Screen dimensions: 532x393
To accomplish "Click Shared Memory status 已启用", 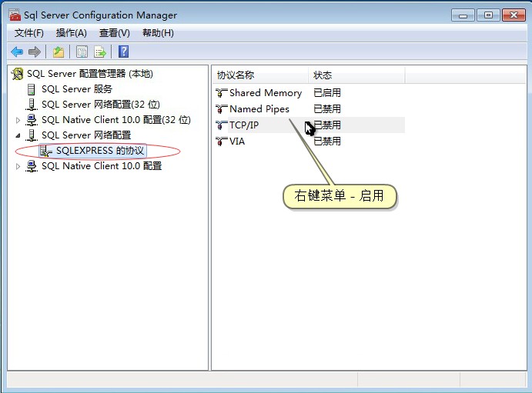I will [327, 92].
